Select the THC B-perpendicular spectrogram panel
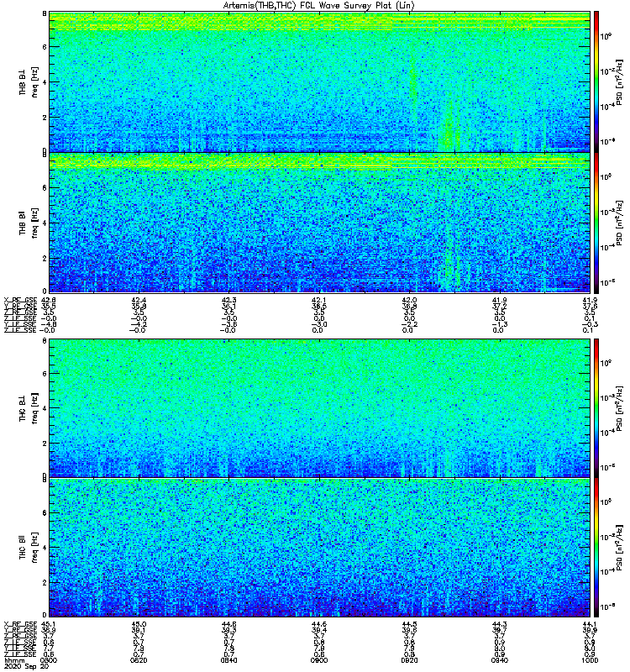 coord(319,408)
